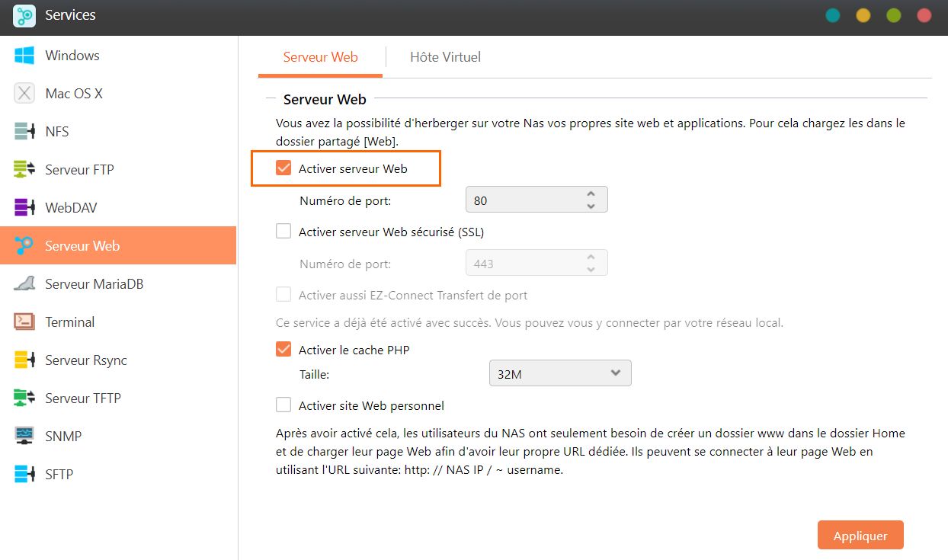
Task: Select the Serveur Web tab
Action: click(320, 57)
